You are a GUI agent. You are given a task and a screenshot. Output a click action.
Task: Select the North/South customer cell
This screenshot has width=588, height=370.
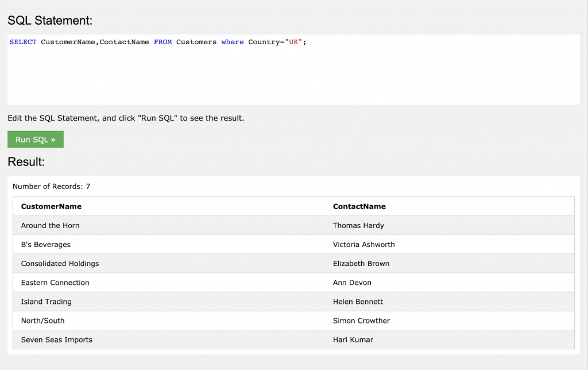point(43,320)
